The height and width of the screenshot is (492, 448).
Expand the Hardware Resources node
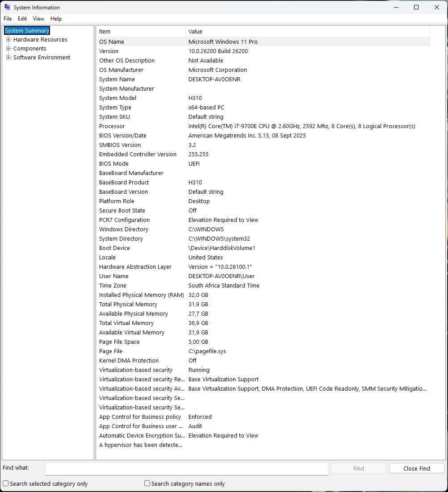pyautogui.click(x=8, y=40)
